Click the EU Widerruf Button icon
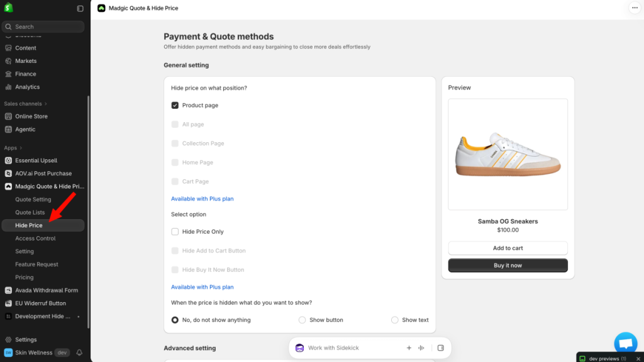The width and height of the screenshot is (644, 362). 8,303
